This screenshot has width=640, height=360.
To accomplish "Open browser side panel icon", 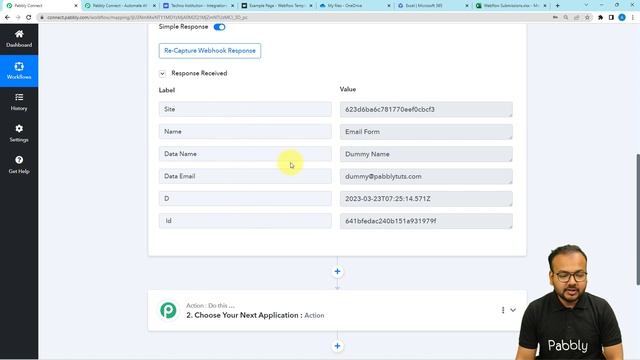I will coord(611,18).
